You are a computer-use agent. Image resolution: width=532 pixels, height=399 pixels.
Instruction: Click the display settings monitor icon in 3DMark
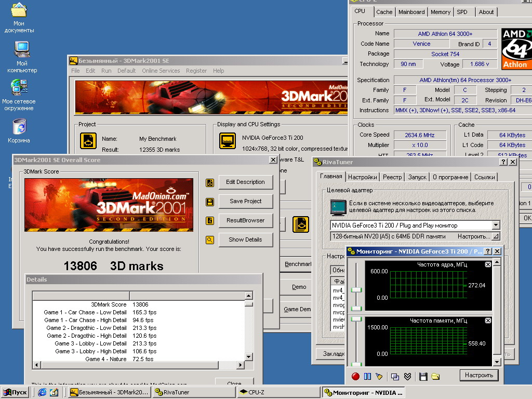228,141
